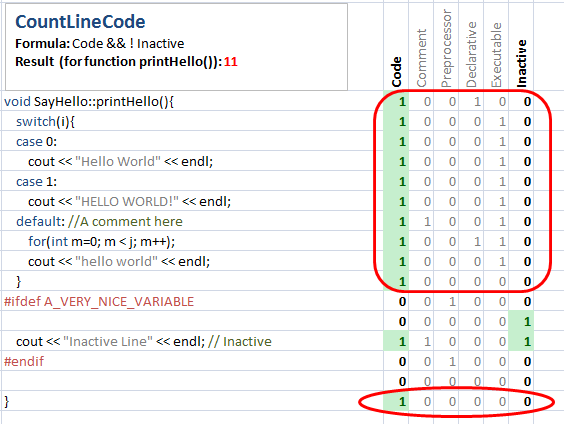Click the #endif preprocessor line

[x=24, y=361]
